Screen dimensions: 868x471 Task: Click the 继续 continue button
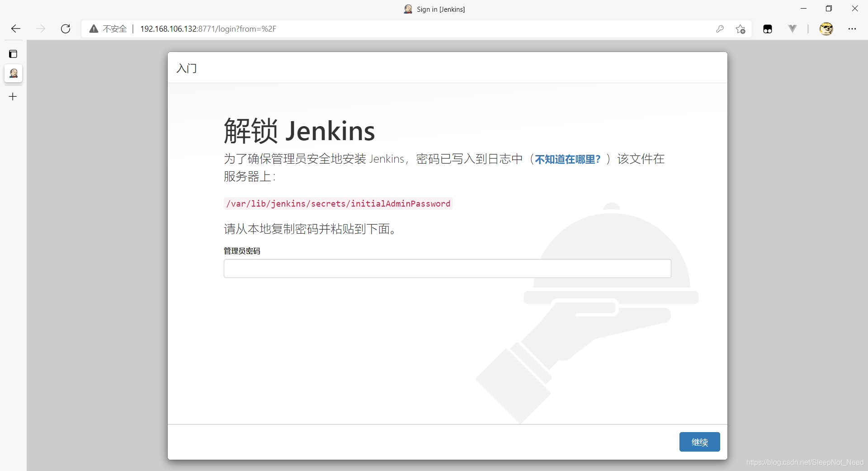click(x=699, y=442)
